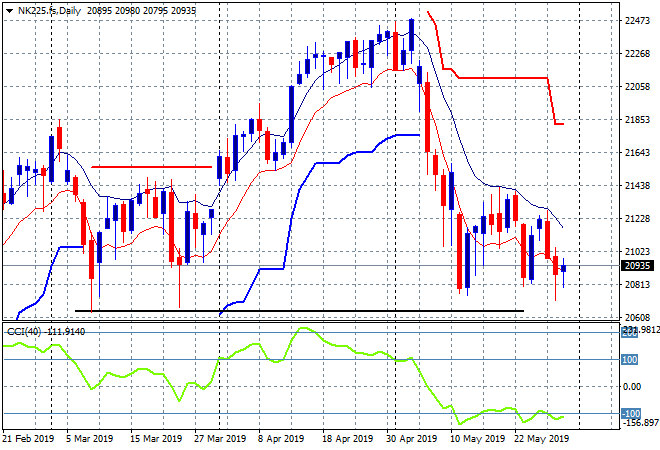Click the 5 Mar 2019 date label
Screen dimensions: 660x450
click(90, 439)
